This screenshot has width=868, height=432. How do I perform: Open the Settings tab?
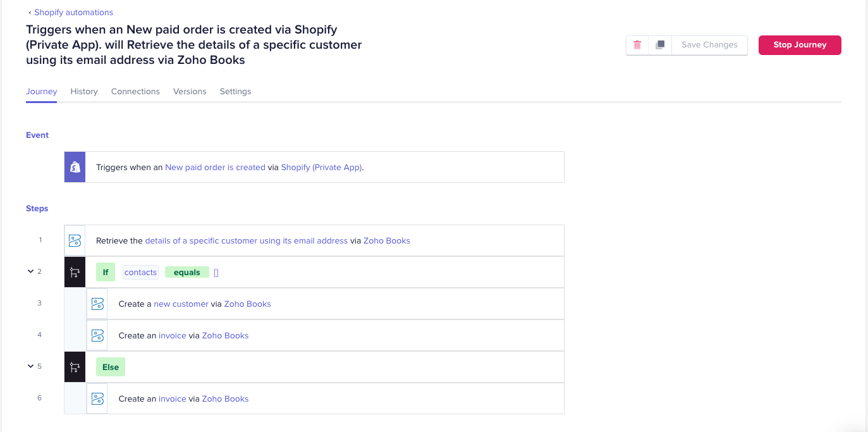pyautogui.click(x=235, y=91)
